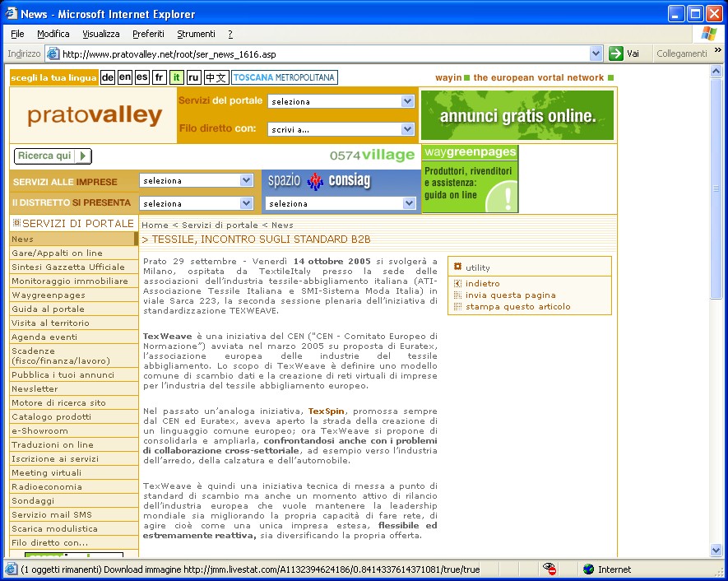The image size is (728, 581).
Task: Open Agenda eventi sidebar item
Action: tap(73, 337)
